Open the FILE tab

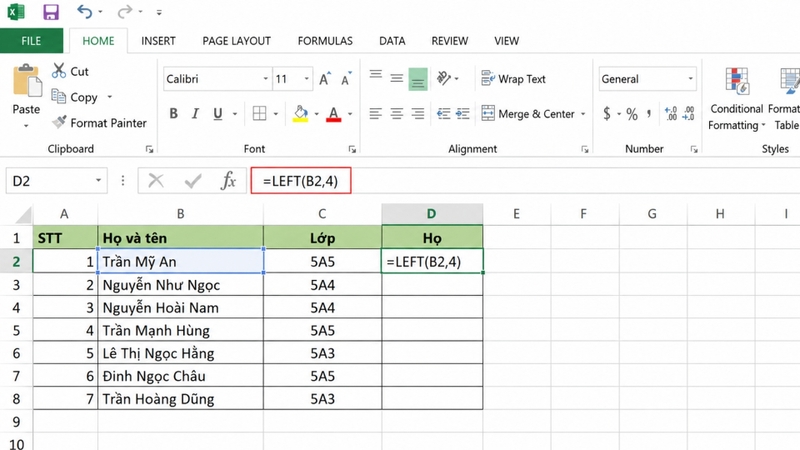click(31, 41)
